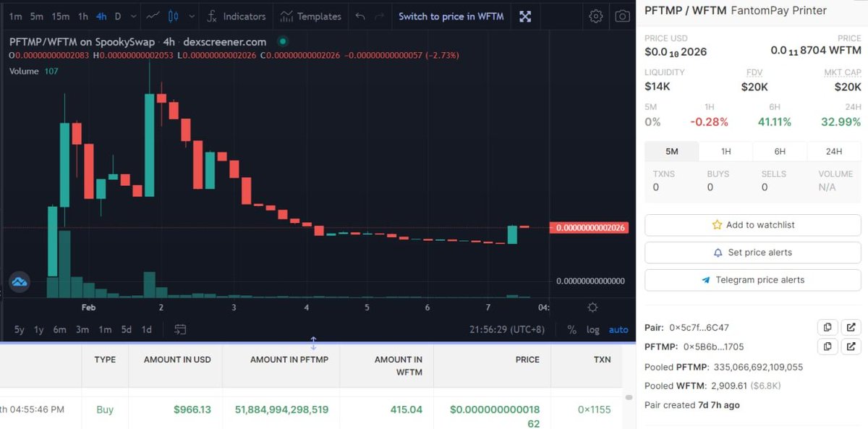
Task: Open Telegram price alerts
Action: pos(752,280)
